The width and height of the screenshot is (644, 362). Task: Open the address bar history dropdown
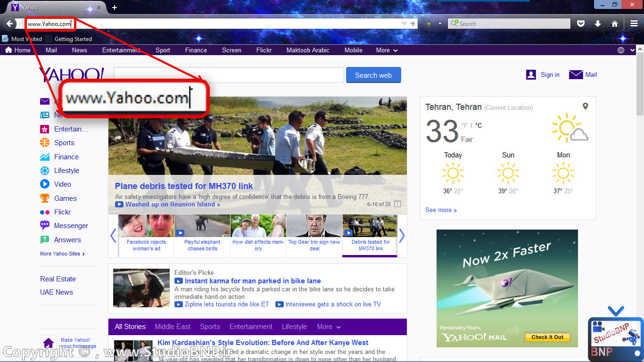click(404, 24)
